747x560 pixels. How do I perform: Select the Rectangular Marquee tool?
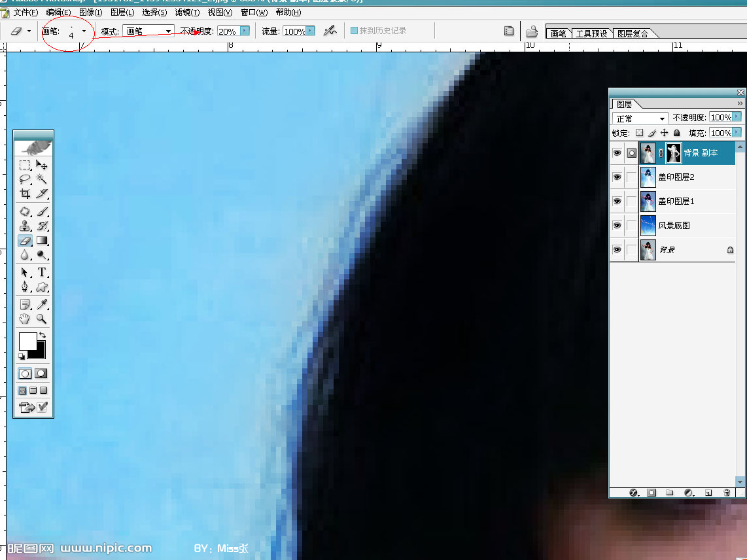pyautogui.click(x=25, y=166)
